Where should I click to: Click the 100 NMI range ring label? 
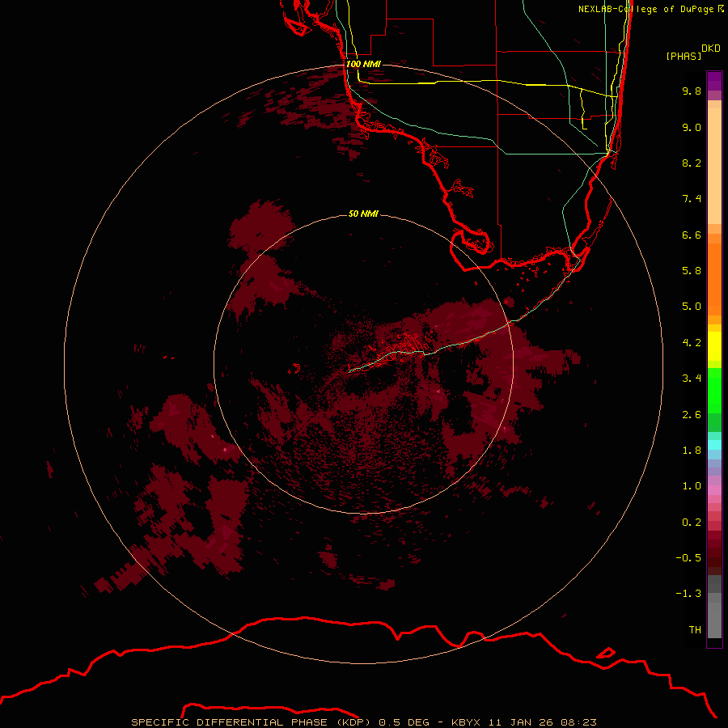coord(363,64)
